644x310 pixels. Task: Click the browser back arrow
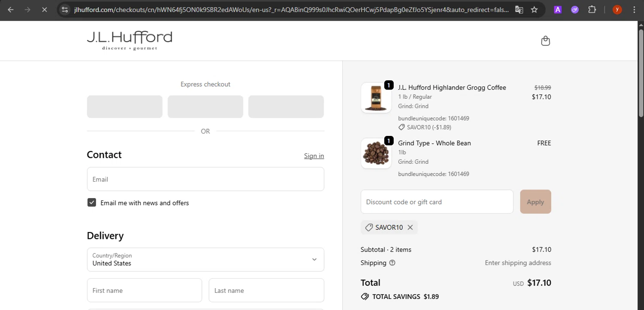click(x=11, y=9)
